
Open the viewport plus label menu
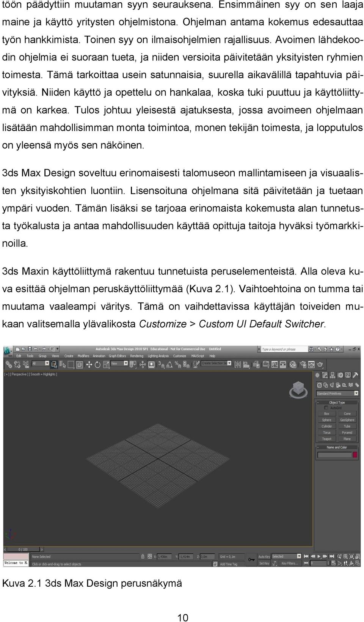click(7, 374)
